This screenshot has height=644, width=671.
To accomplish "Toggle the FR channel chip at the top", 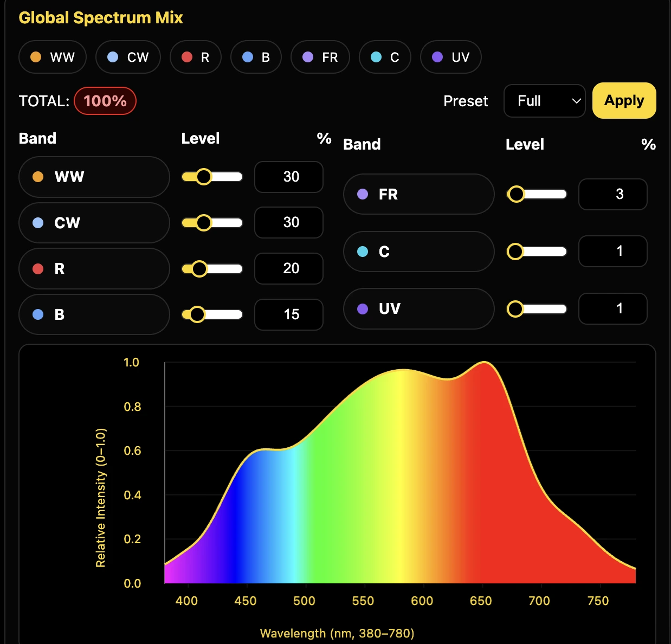I will (x=320, y=56).
